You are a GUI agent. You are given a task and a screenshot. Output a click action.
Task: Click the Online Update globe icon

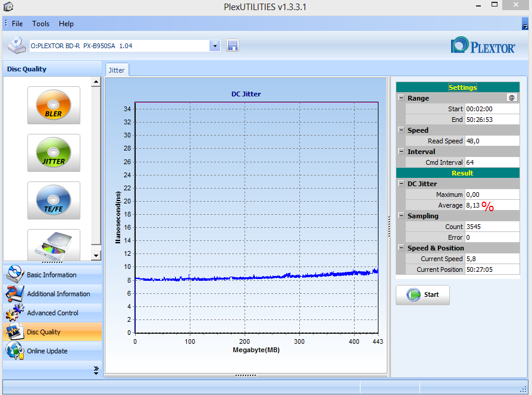(15, 350)
